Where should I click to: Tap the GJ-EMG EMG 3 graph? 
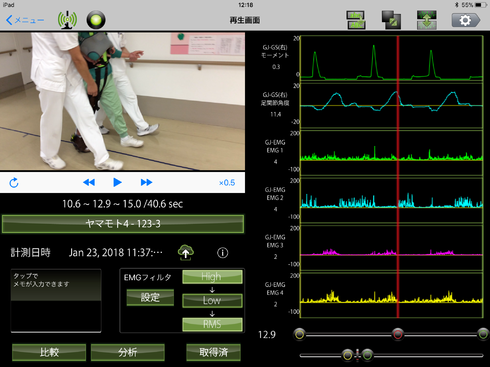pyautogui.click(x=392, y=248)
